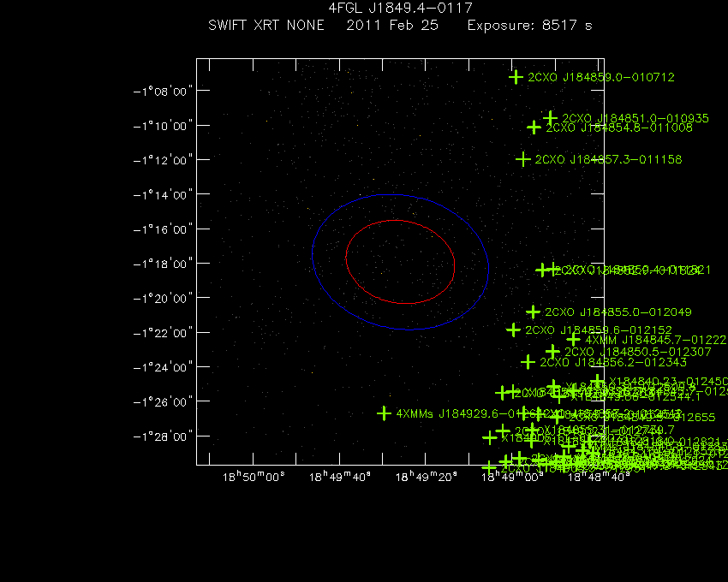The width and height of the screenshot is (728, 582).
Task: Click the label 2CXO J184855.0-012049
Action: 618,312
